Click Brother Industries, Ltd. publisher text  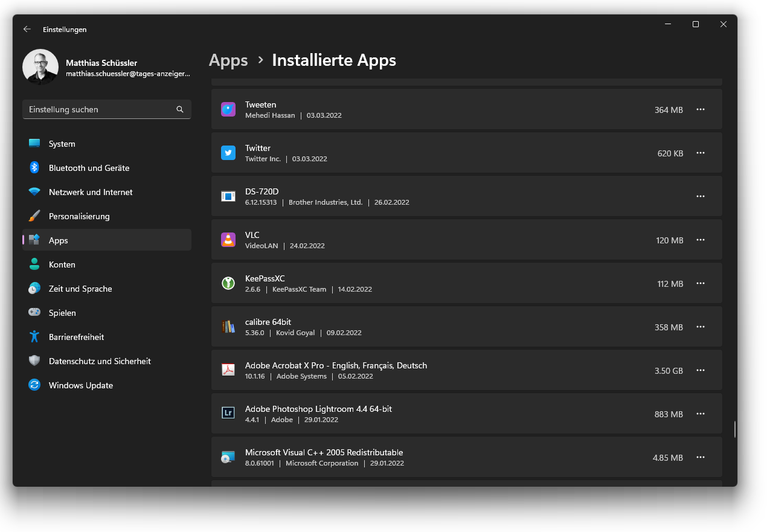pos(326,202)
